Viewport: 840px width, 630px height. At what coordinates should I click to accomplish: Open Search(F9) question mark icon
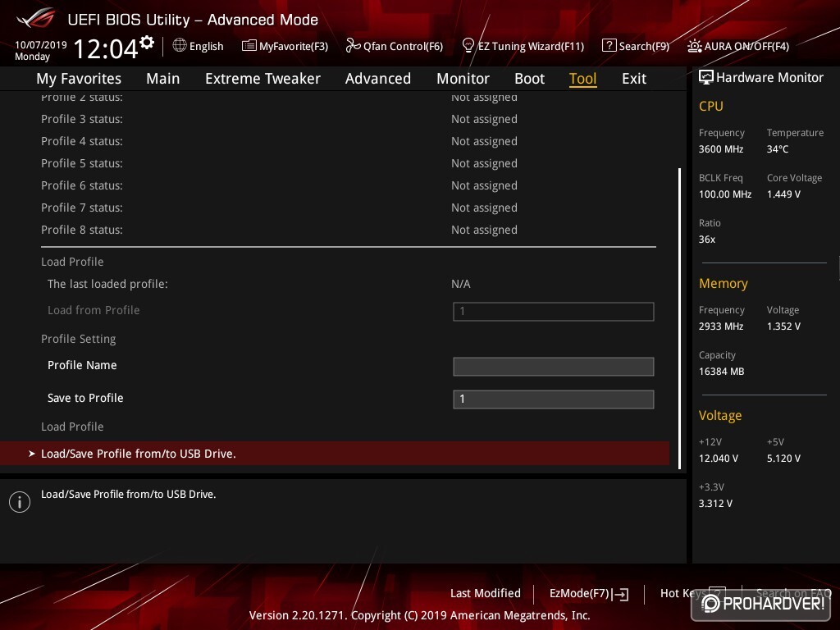609,46
